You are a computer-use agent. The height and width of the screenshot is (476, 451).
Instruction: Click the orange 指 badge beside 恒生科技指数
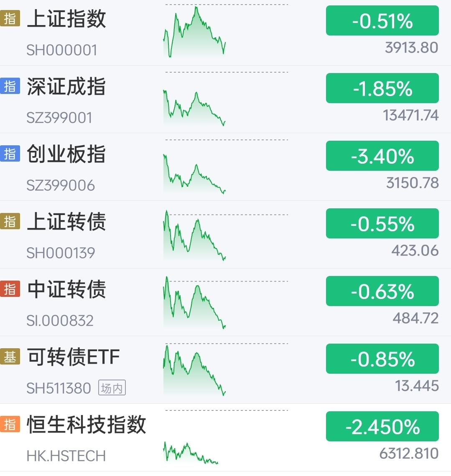(x=10, y=424)
